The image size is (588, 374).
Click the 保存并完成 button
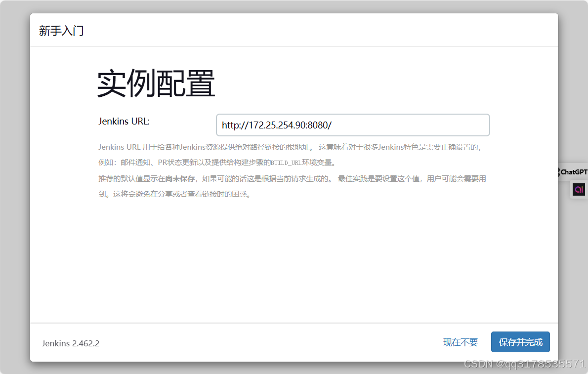520,342
